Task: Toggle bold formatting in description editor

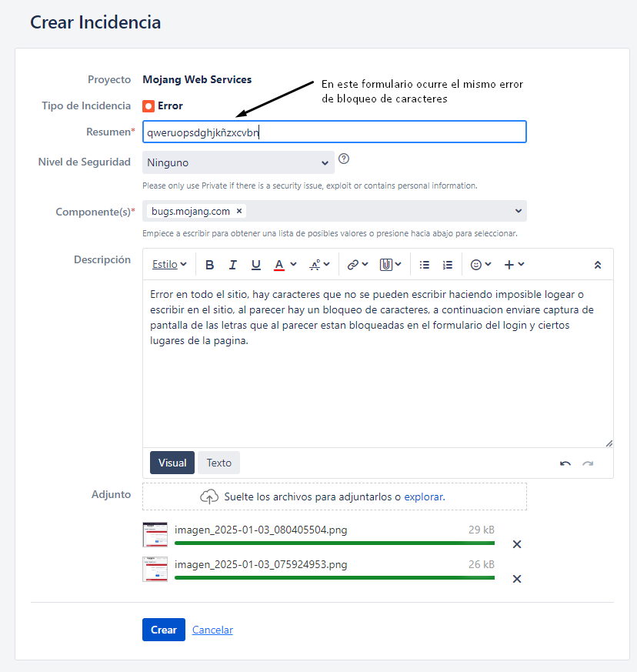Action: (209, 265)
